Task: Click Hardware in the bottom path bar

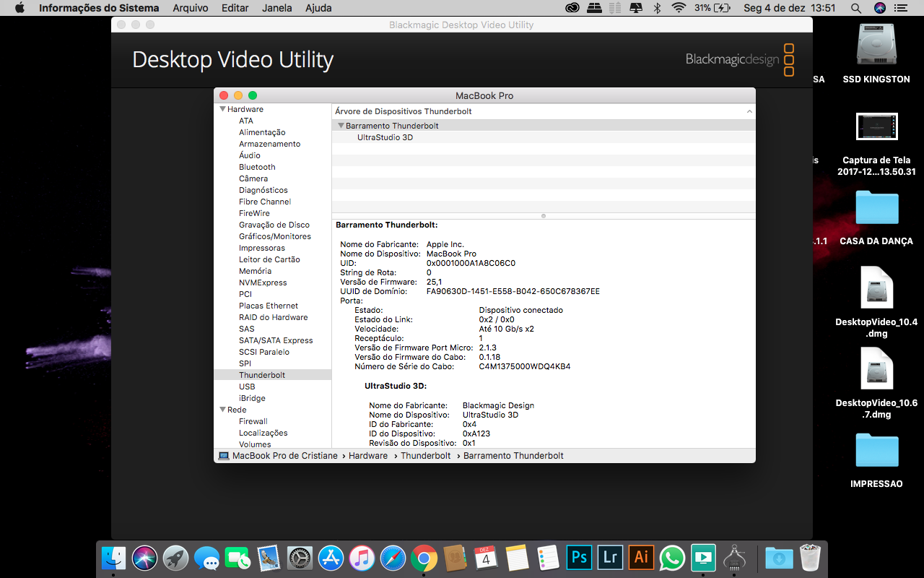Action: coord(368,456)
